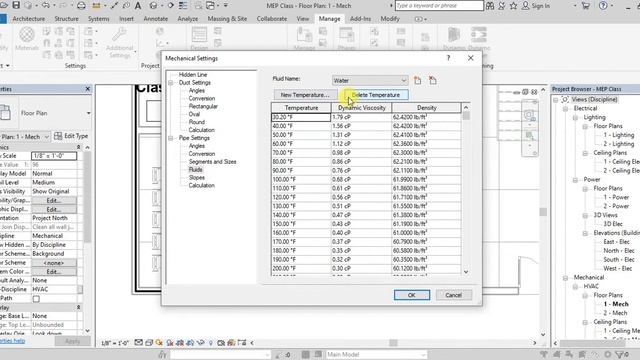640x360 pixels.
Task: Click the Phases ribbon icon
Action: 347,39
